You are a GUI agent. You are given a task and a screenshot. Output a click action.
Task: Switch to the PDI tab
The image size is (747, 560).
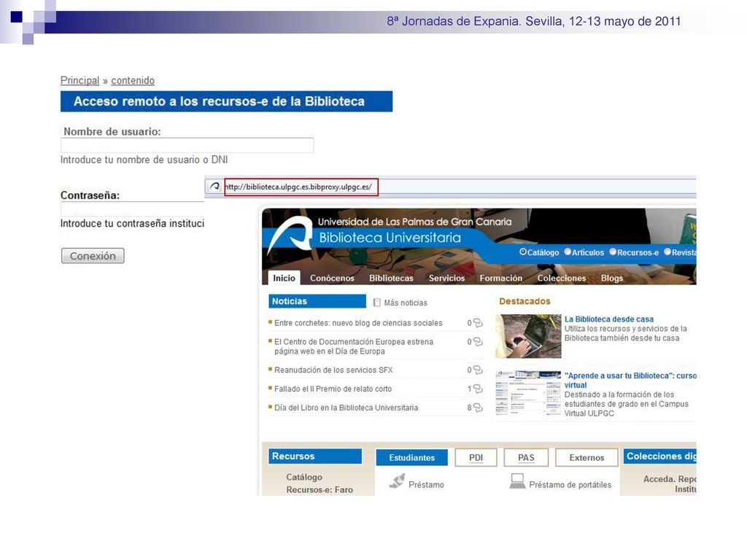coord(476,458)
